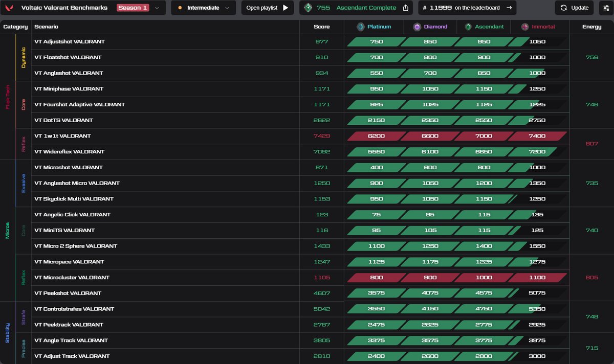Click the Flick-Tech category label
614x364 pixels.
(7, 97)
